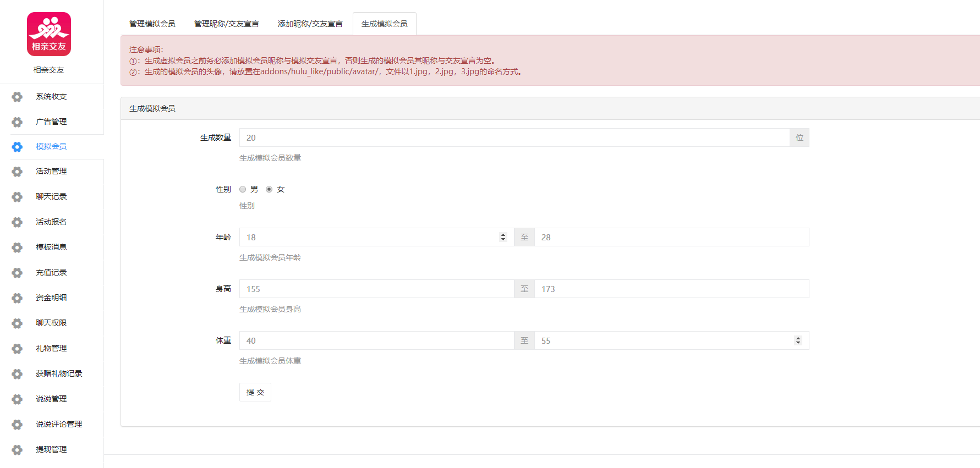Screen dimensions: 980x468
Task: Click gear icon beside 资金明细
Action: [x=17, y=298]
